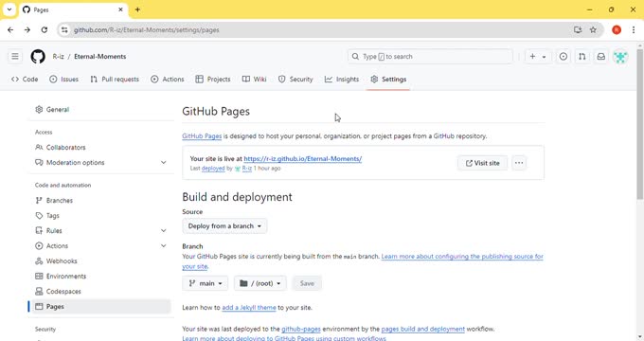The image size is (644, 341).
Task: Open 'Learn more about configuring the publishing source' link
Action: (462, 257)
